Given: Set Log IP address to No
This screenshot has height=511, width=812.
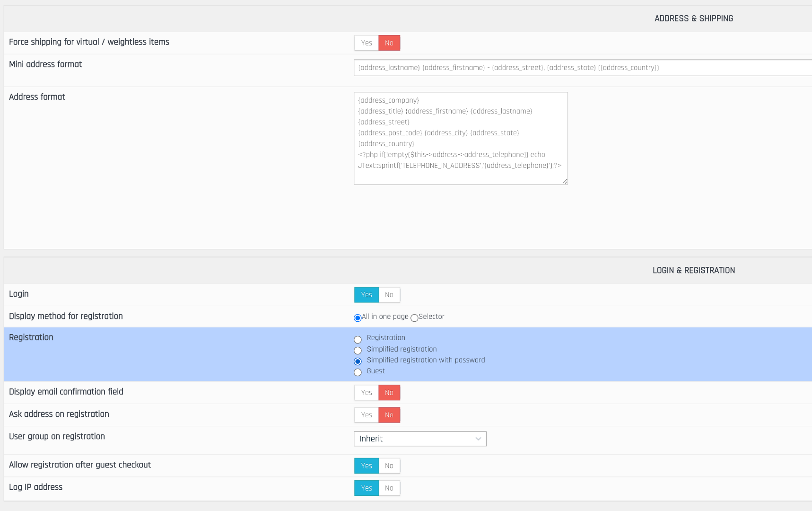Looking at the screenshot, I should (389, 488).
